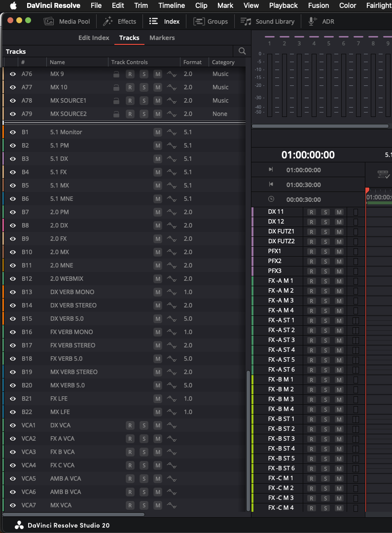Viewport: 392px width, 533px height.
Task: Click the Format column header
Action: click(194, 62)
